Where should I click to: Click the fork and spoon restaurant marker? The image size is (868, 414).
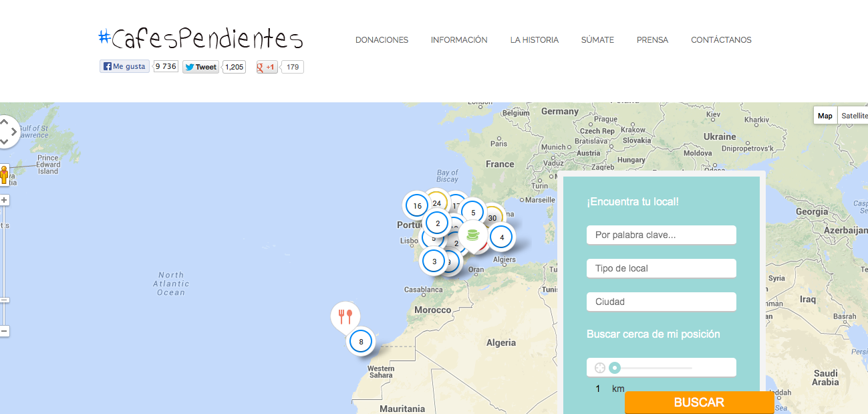(x=345, y=315)
